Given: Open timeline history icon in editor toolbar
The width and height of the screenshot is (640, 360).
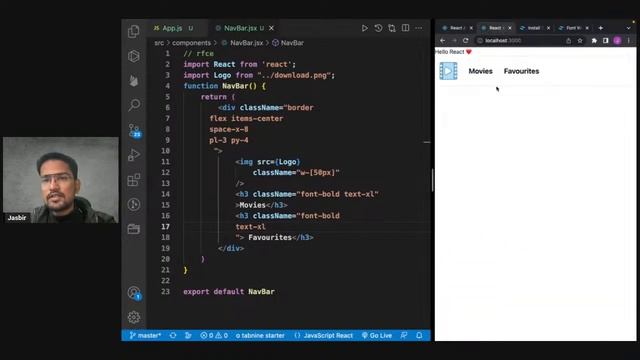Looking at the screenshot, I should (378, 28).
